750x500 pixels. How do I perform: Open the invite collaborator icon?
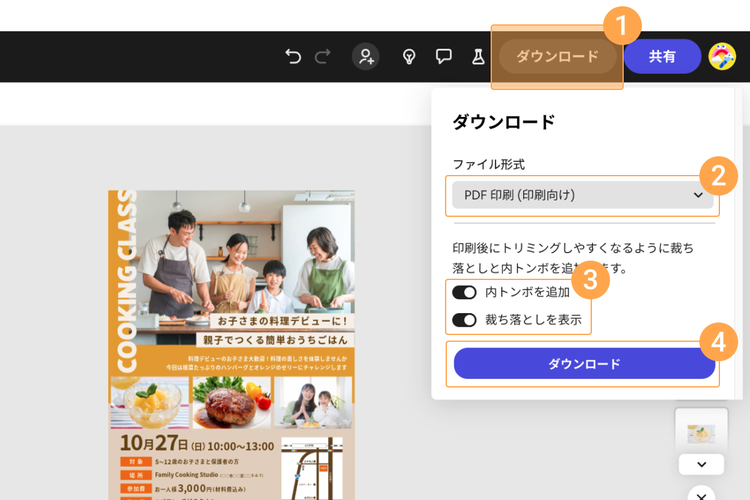tap(366, 56)
